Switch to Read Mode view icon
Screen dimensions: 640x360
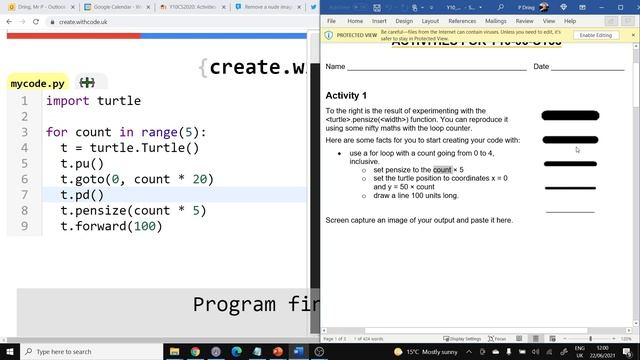point(519,339)
